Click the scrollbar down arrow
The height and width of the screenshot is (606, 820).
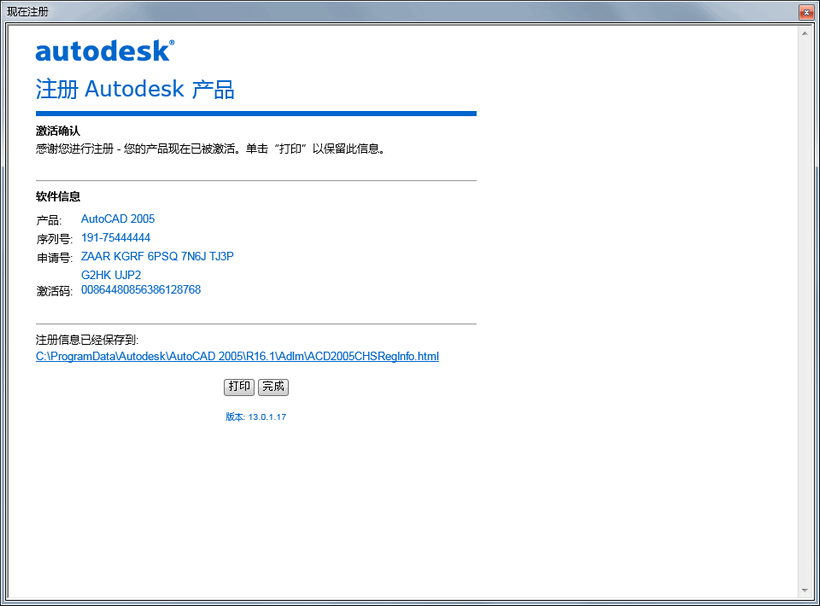pos(803,589)
